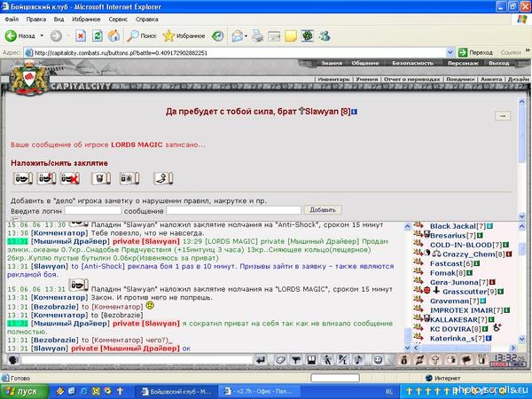Click the money bag icon in bottom bar
The image size is (532, 399).
pos(403,360)
